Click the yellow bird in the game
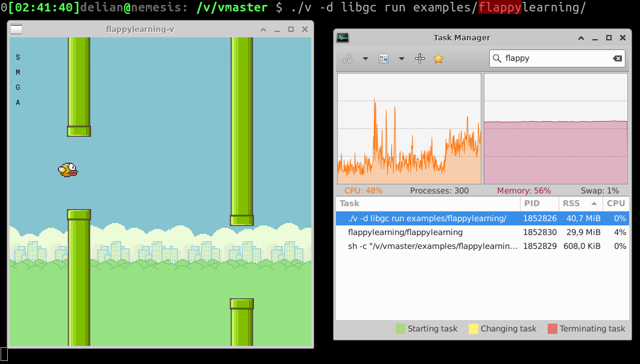This screenshot has width=640, height=364. (68, 170)
